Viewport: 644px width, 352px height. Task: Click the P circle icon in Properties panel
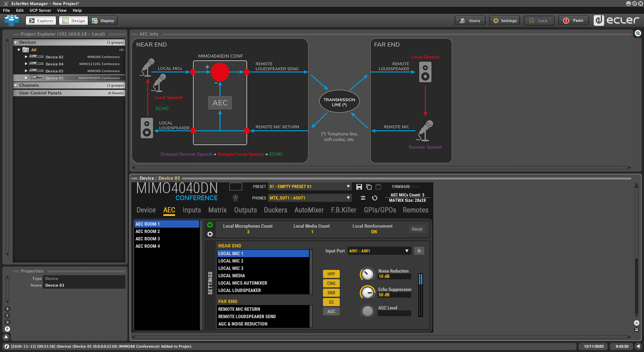pos(7,329)
